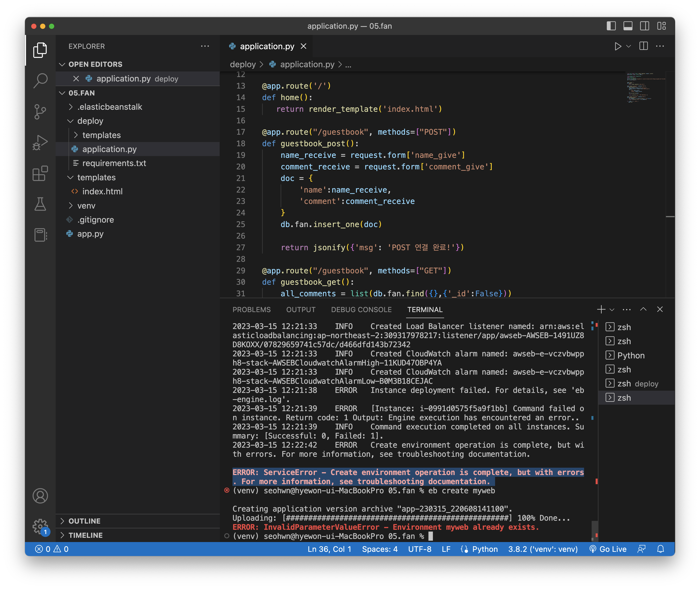Open the Run and Debug view
The height and width of the screenshot is (589, 700).
pyautogui.click(x=40, y=142)
